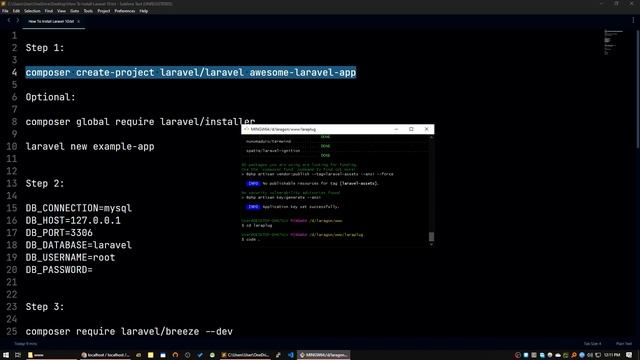Image resolution: width=640 pixels, height=360 pixels.
Task: Switch to the MINGW64 taskbar item
Action: point(324,355)
